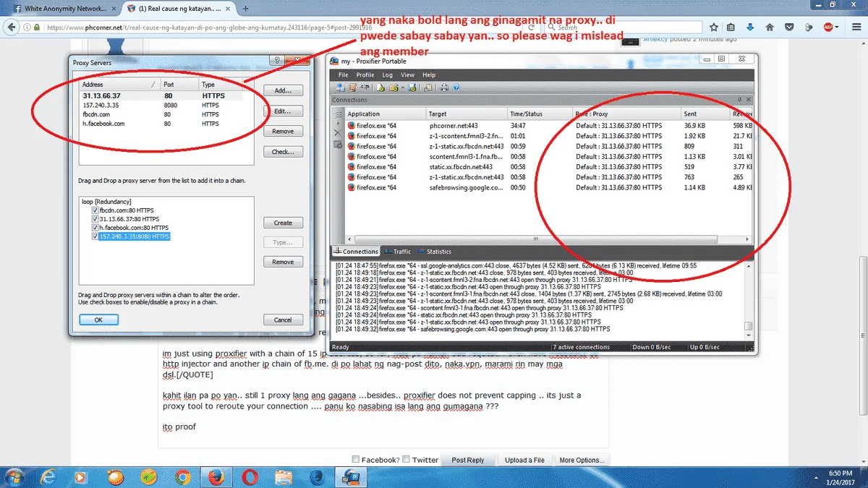Screen dimensions: 868x488
Task: Click Firefox back navigation arrow
Action: point(12,27)
